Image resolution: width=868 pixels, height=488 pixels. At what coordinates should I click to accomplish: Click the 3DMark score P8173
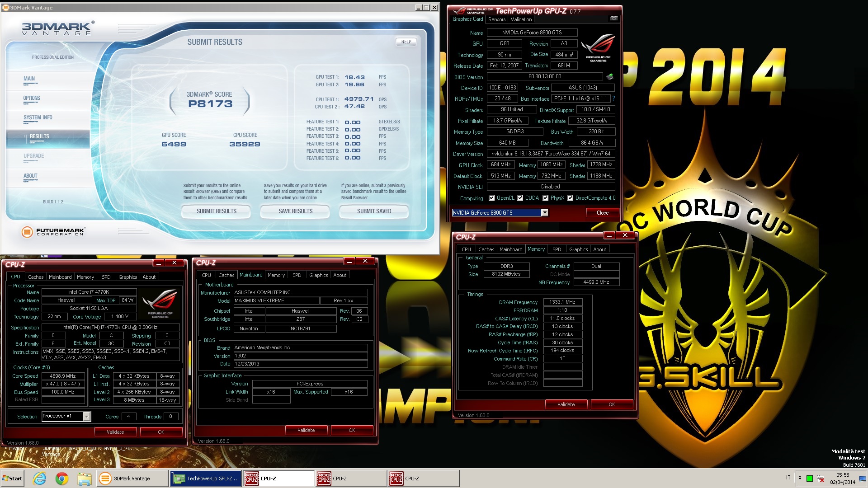pyautogui.click(x=210, y=104)
